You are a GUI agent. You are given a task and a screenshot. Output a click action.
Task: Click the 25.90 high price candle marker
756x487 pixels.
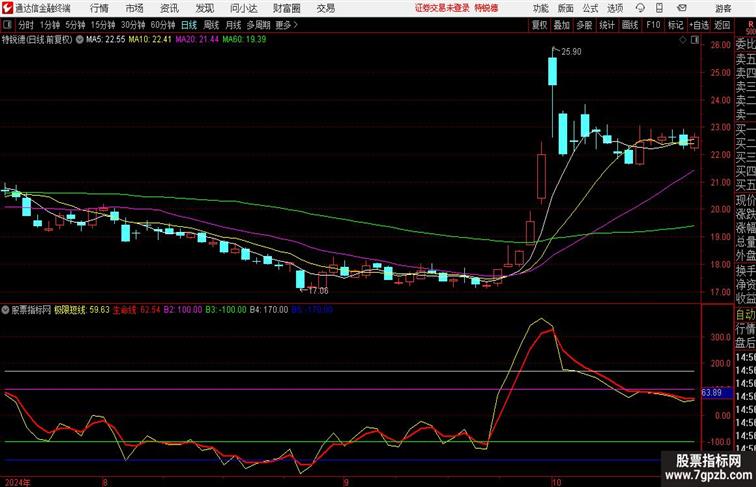(571, 52)
